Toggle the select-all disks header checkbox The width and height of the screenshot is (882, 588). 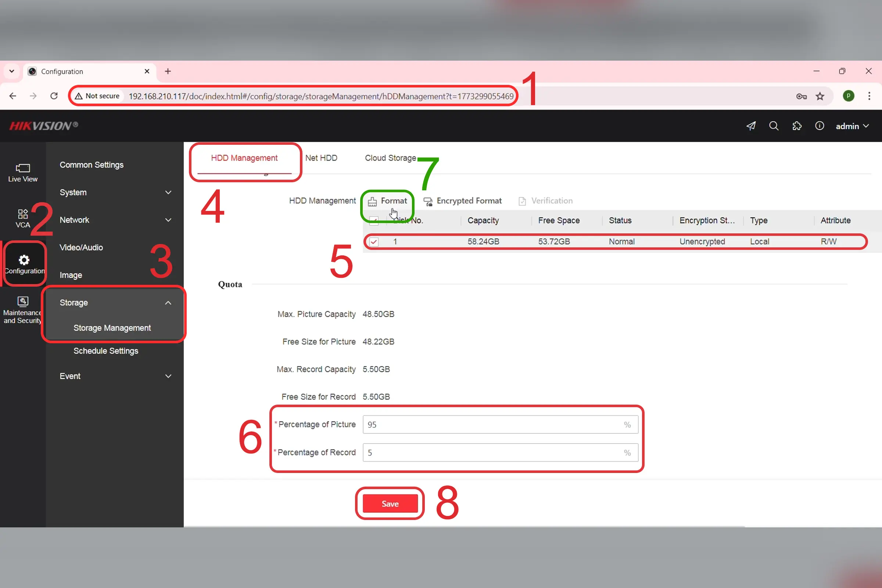(374, 220)
